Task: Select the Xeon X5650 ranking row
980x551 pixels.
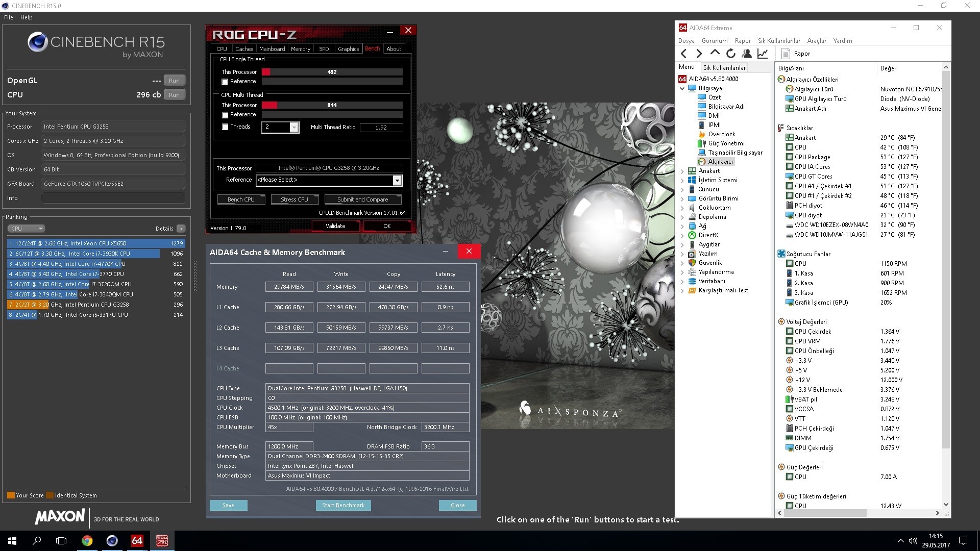Action: point(95,243)
